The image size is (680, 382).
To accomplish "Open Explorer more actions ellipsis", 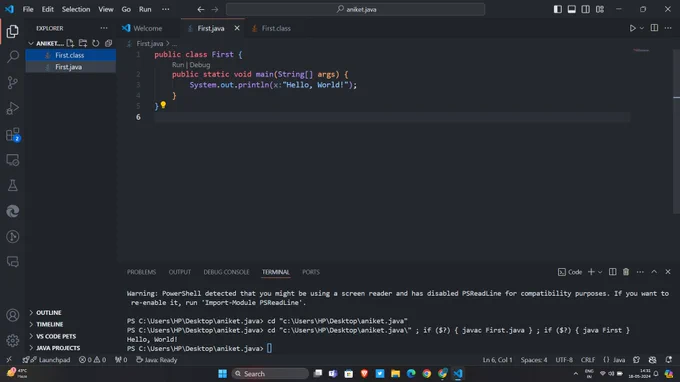I will (x=104, y=28).
